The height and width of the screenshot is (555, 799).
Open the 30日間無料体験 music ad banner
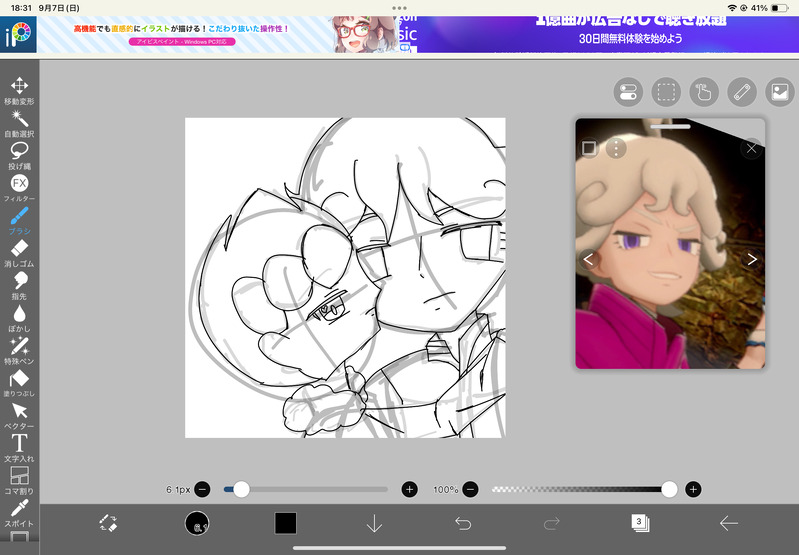(608, 35)
